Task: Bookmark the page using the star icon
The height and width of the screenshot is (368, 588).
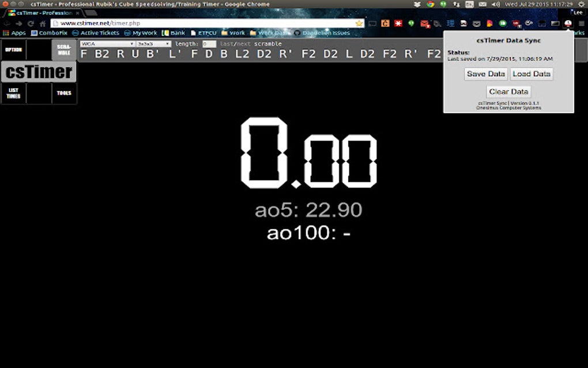Action: point(359,24)
